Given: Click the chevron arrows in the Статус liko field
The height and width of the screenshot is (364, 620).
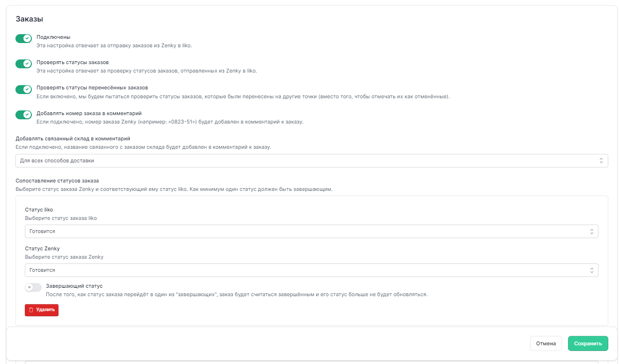Looking at the screenshot, I should [591, 232].
